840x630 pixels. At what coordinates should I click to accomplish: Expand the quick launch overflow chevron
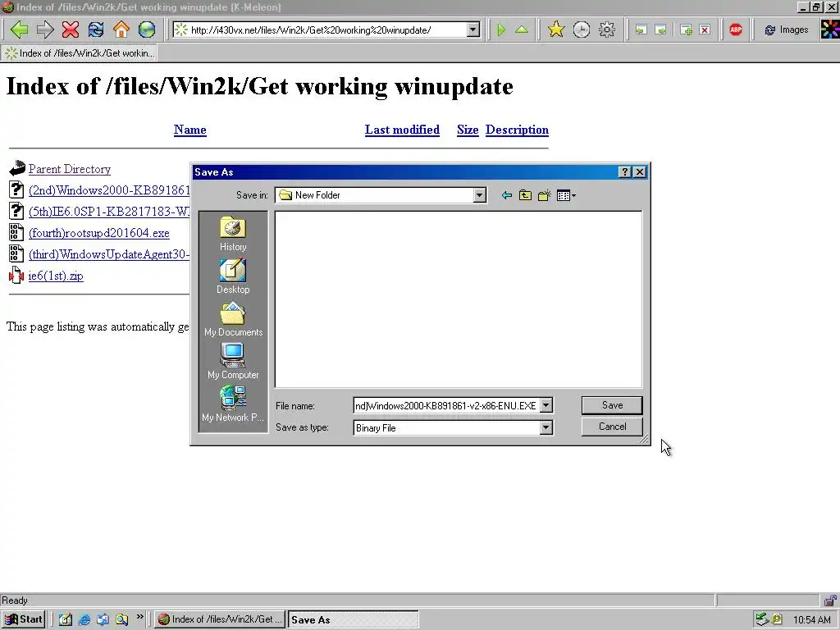tap(139, 617)
